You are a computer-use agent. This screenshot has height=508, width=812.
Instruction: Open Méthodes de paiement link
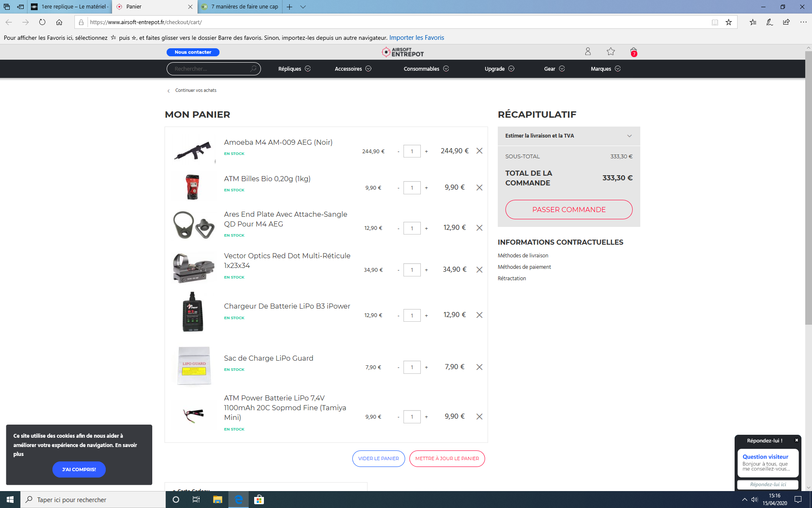524,267
